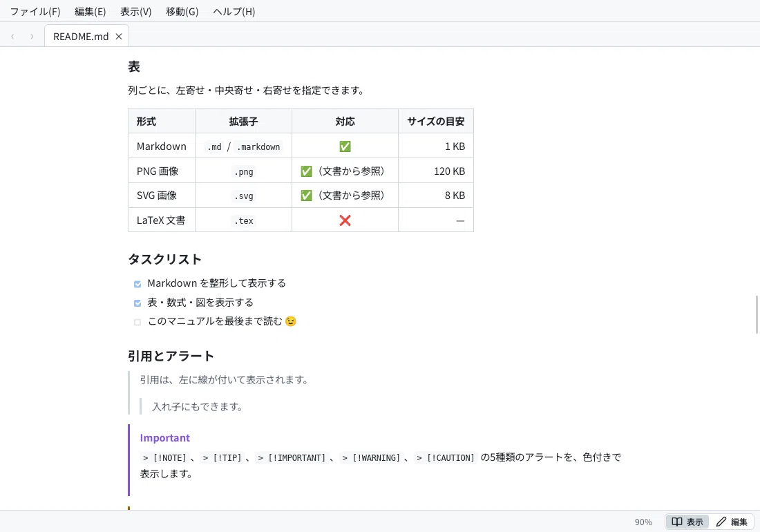
Task: Close the README.md tab
Action: [x=119, y=37]
